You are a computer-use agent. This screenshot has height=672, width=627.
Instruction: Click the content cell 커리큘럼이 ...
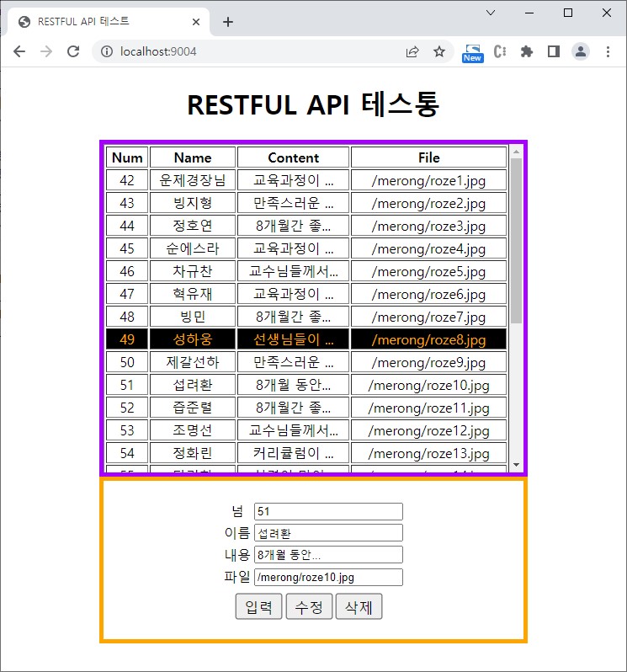pos(294,452)
